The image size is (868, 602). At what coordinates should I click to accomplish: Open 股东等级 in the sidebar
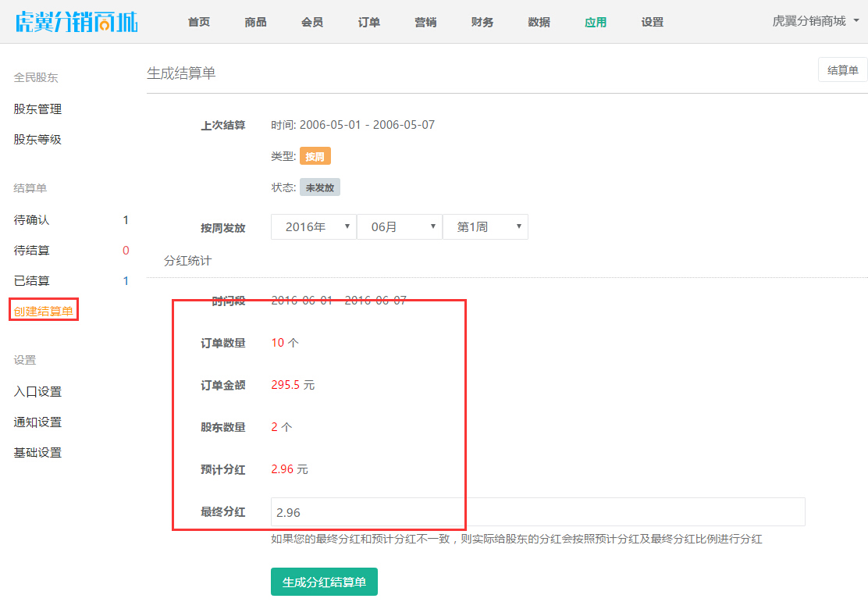click(x=37, y=140)
